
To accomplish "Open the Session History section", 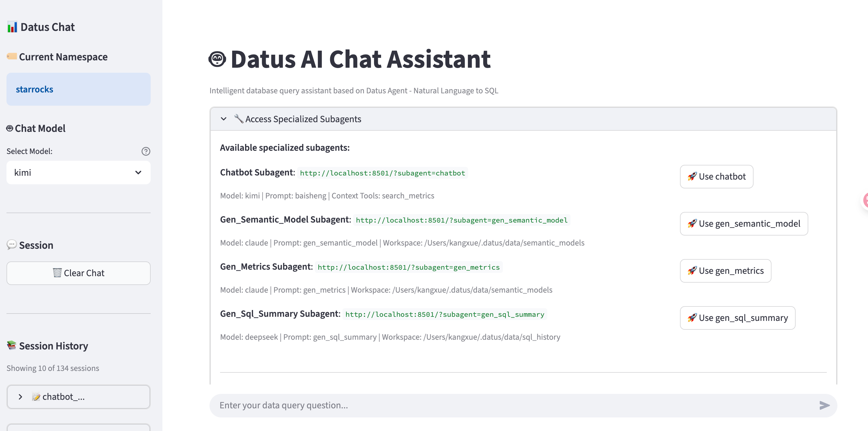I will coord(53,345).
